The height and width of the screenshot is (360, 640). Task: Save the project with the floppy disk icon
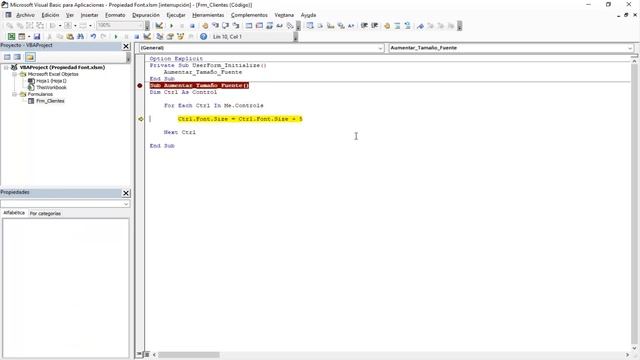tap(37, 37)
